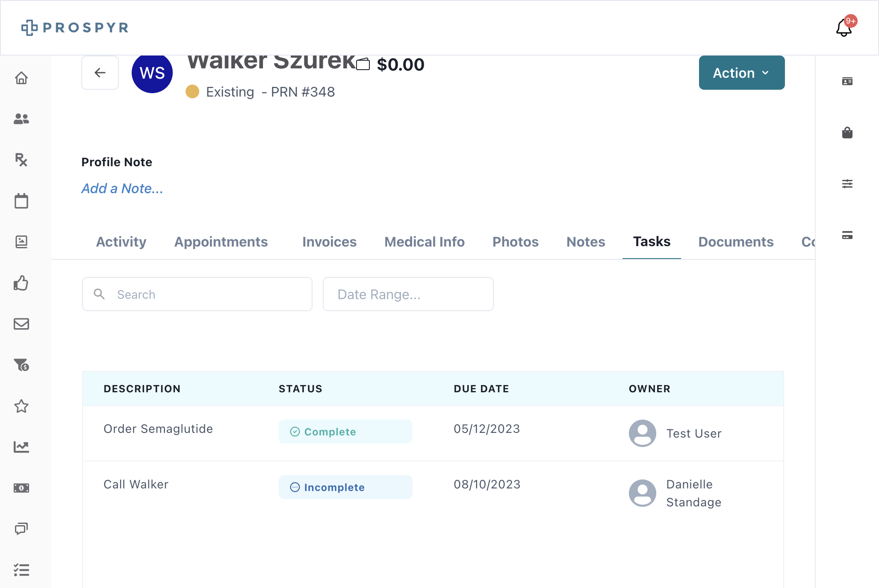Screen dimensions: 879x588
Task: Open the task checklist sidebar icon
Action: click(21, 570)
